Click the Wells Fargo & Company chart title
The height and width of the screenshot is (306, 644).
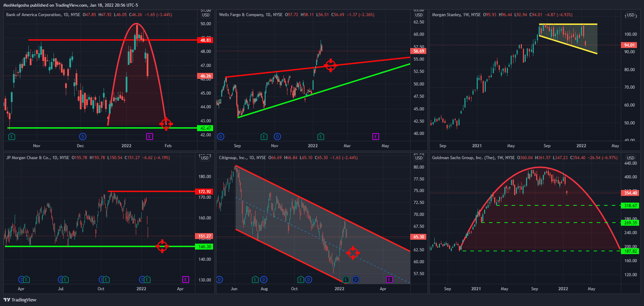point(241,15)
